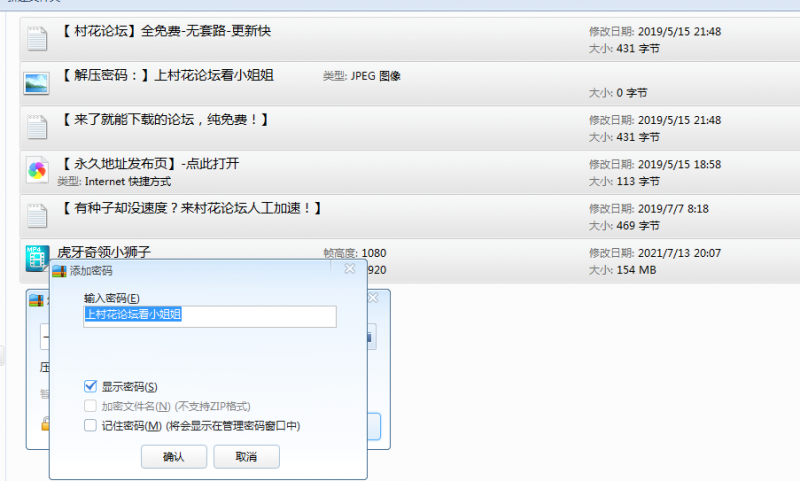Select the MP4 video icon for 虎牙奇领小狮子

pos(36,259)
